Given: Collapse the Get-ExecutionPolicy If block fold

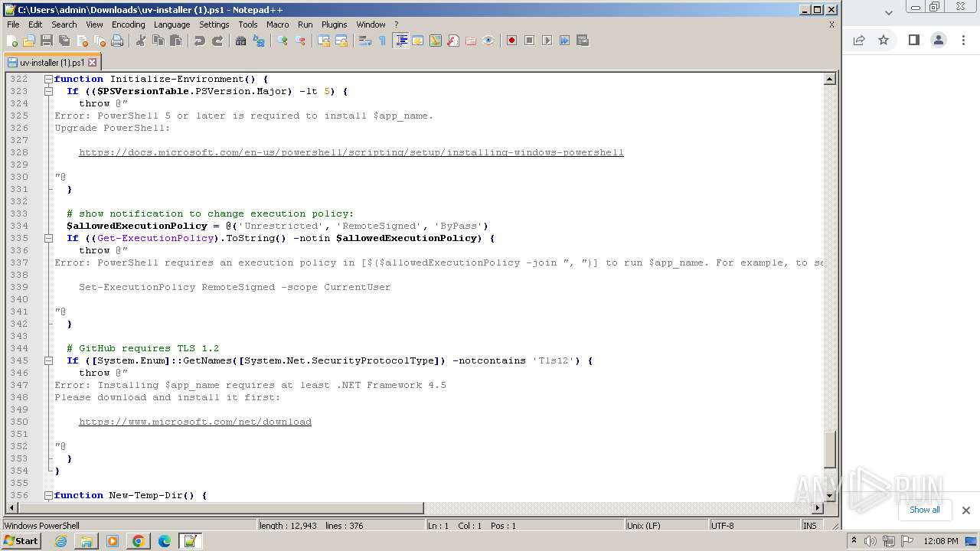Looking at the screenshot, I should coord(48,238).
